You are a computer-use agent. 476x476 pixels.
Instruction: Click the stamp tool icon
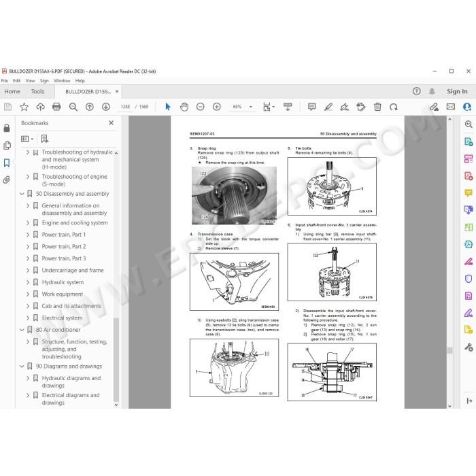(x=361, y=107)
